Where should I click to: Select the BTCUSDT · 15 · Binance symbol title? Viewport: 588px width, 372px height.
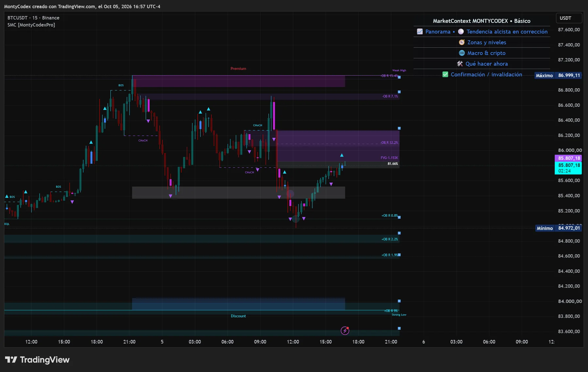[33, 18]
